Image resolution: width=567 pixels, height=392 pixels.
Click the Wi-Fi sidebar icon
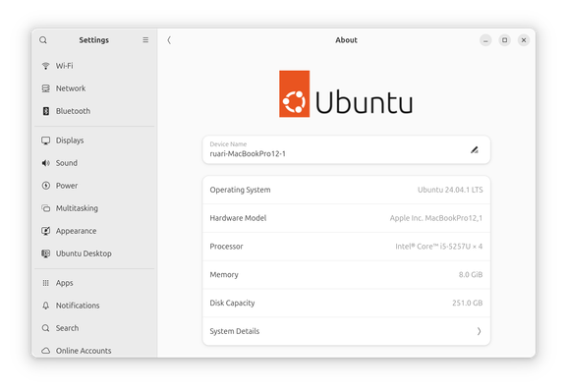click(45, 66)
